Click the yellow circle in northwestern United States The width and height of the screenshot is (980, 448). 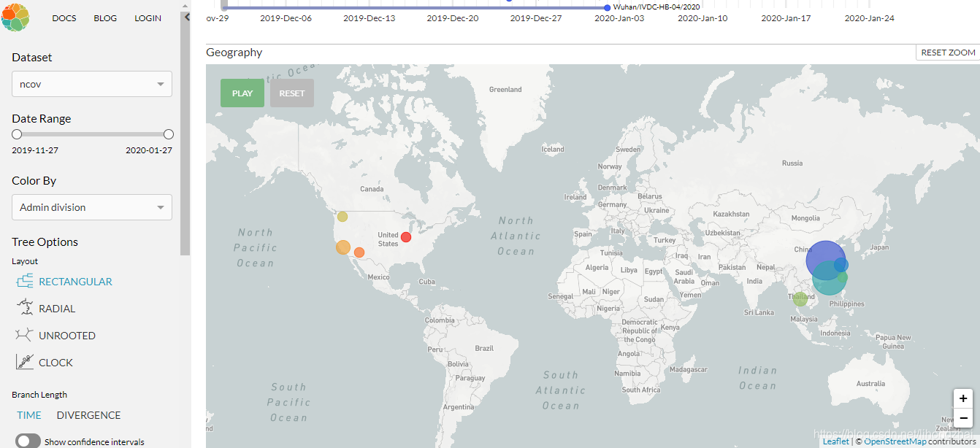tap(342, 216)
